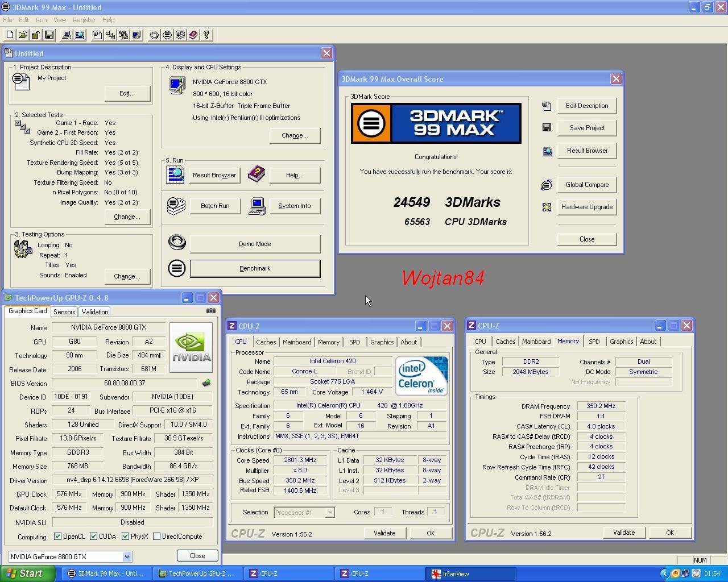Click the GPU-Z Close button
Screen dimensions: 728x582
(x=197, y=555)
